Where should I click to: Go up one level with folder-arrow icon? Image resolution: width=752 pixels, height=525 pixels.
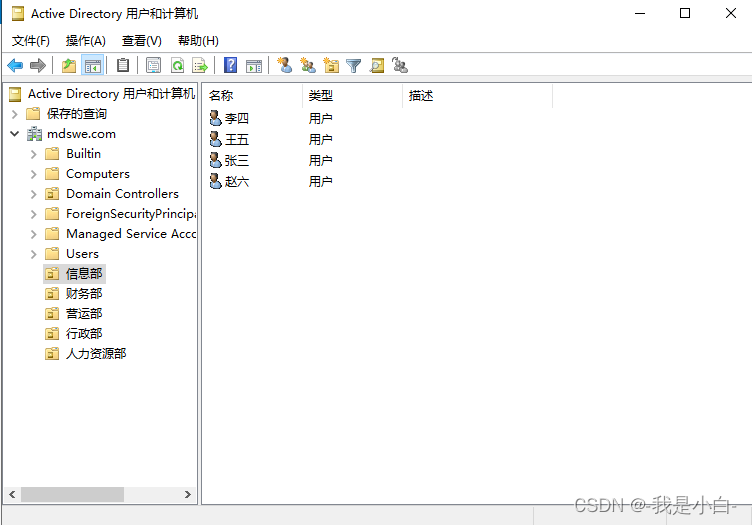[x=69, y=65]
